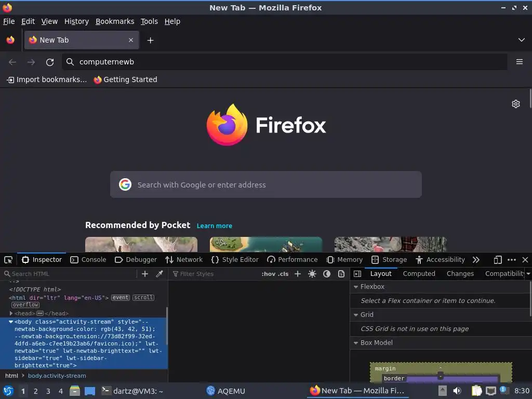The height and width of the screenshot is (399, 532).
Task: Toggle .cls classes panel
Action: point(283,274)
